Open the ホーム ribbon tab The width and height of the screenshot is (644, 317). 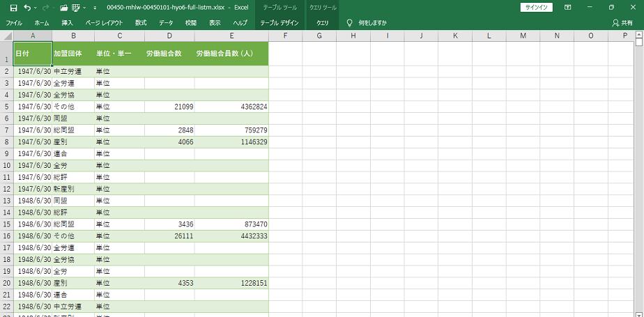coord(41,22)
